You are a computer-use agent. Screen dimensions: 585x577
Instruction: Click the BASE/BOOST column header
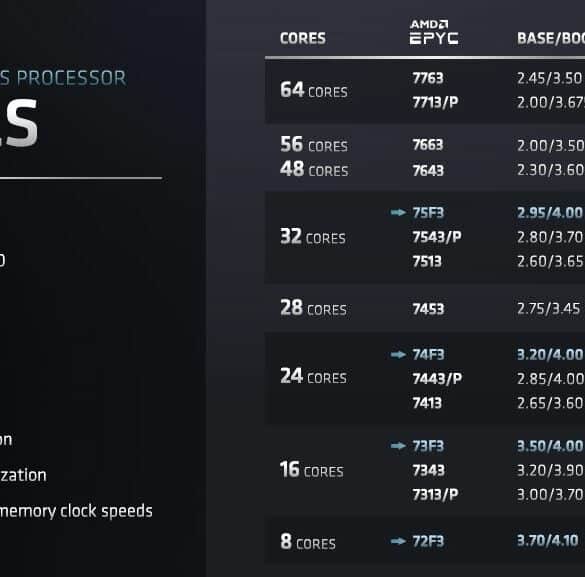tap(551, 38)
